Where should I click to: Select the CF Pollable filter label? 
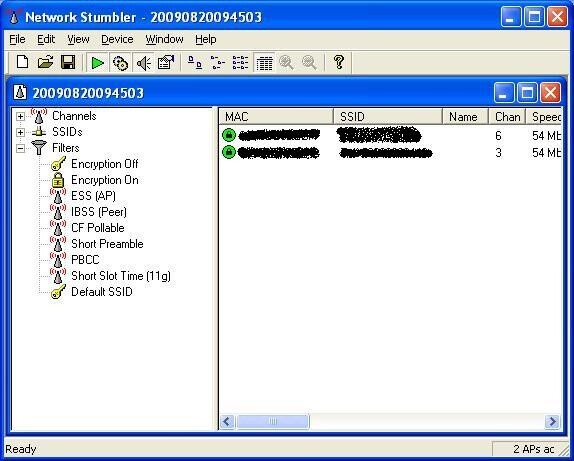coord(98,228)
